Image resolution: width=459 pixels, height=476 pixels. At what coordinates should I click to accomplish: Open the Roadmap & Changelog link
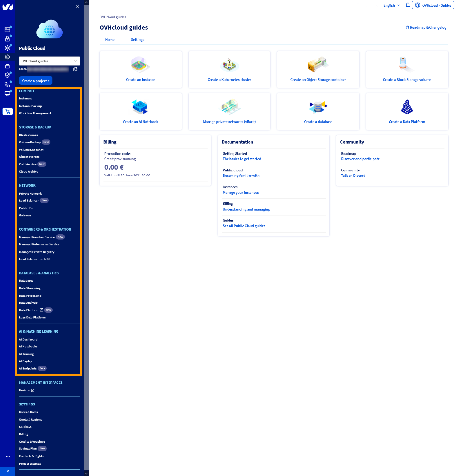(x=426, y=27)
